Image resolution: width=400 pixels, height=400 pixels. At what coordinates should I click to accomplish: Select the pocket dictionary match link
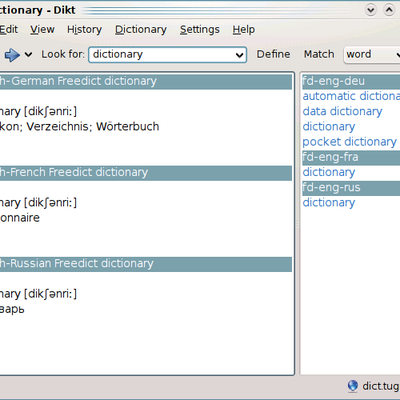coord(349,142)
